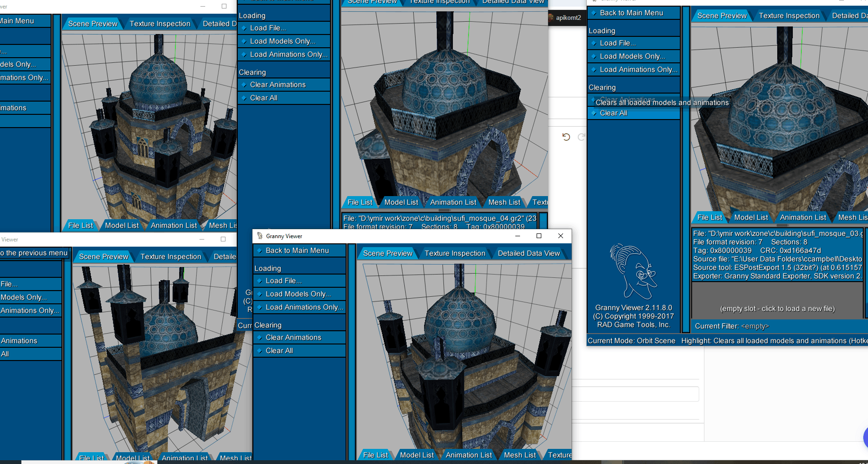Image resolution: width=868 pixels, height=464 pixels.
Task: Click the RAD Game Tools granny mascot logo
Action: click(634, 271)
